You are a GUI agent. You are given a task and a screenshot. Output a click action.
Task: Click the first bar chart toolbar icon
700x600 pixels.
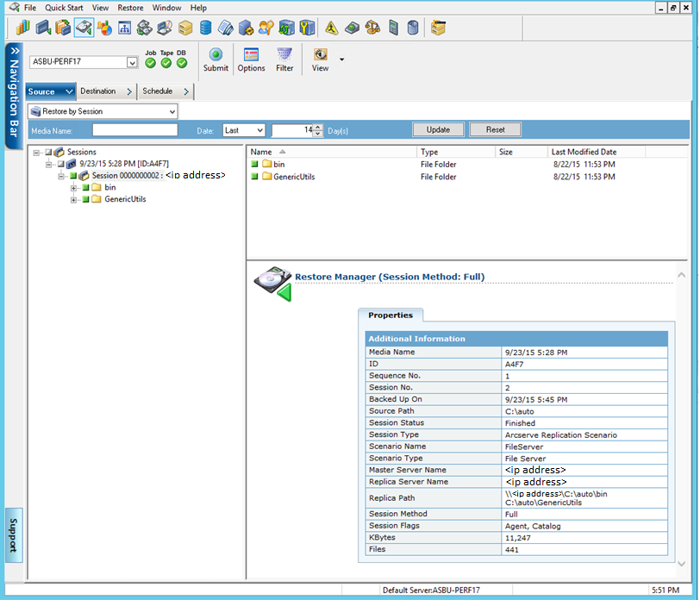pos(22,28)
